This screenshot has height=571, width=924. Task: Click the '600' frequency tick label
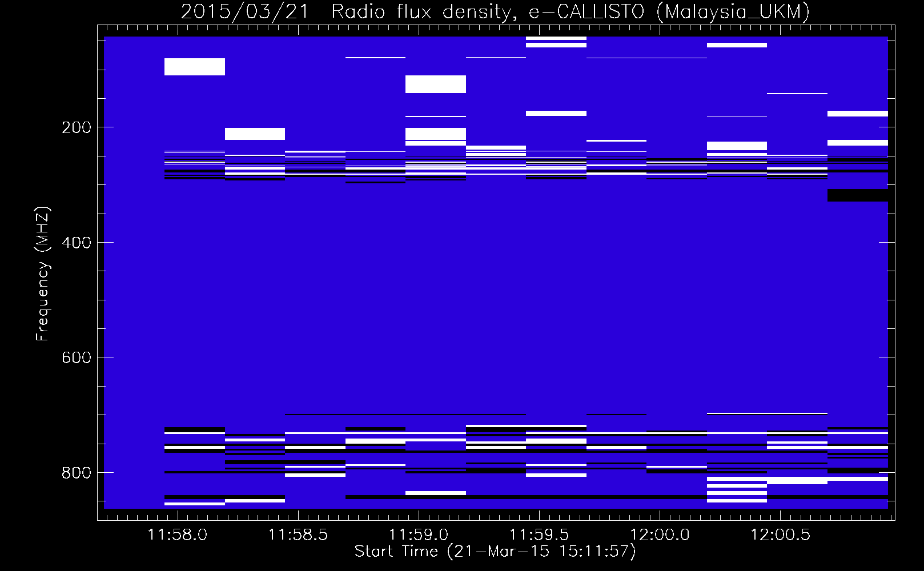click(x=77, y=357)
